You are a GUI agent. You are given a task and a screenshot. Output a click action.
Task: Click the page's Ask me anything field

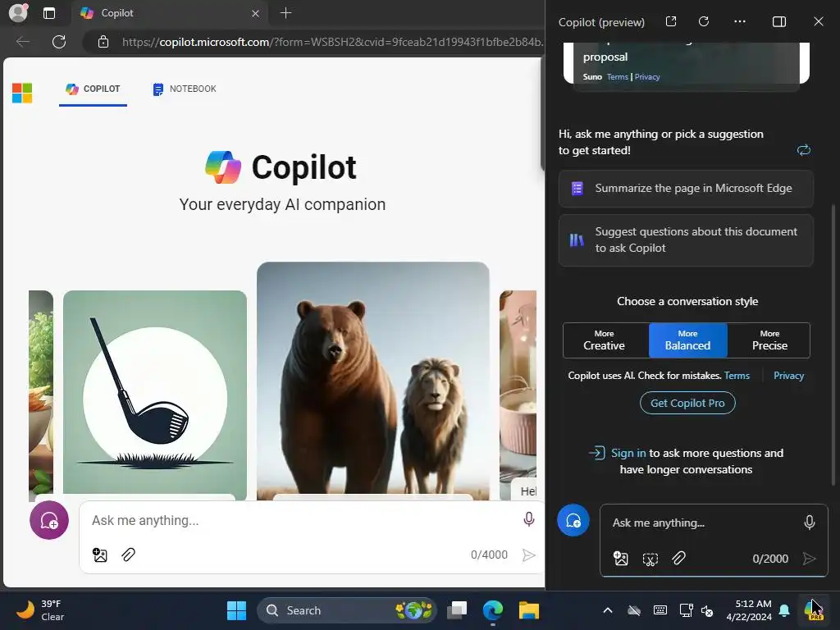tap(300, 520)
